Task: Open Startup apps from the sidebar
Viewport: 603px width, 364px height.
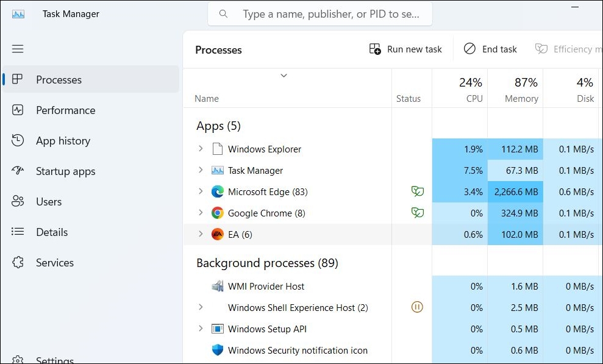Action: tap(19, 171)
